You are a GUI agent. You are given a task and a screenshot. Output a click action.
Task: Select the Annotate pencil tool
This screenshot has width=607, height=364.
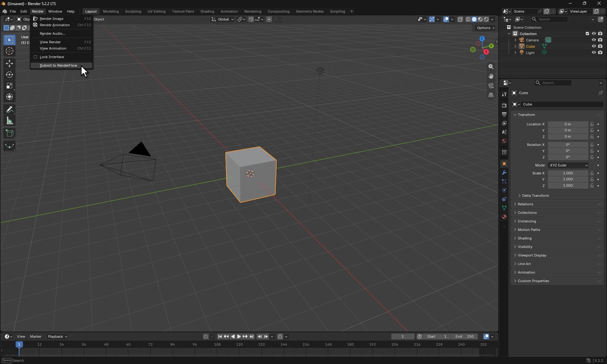tap(9, 110)
